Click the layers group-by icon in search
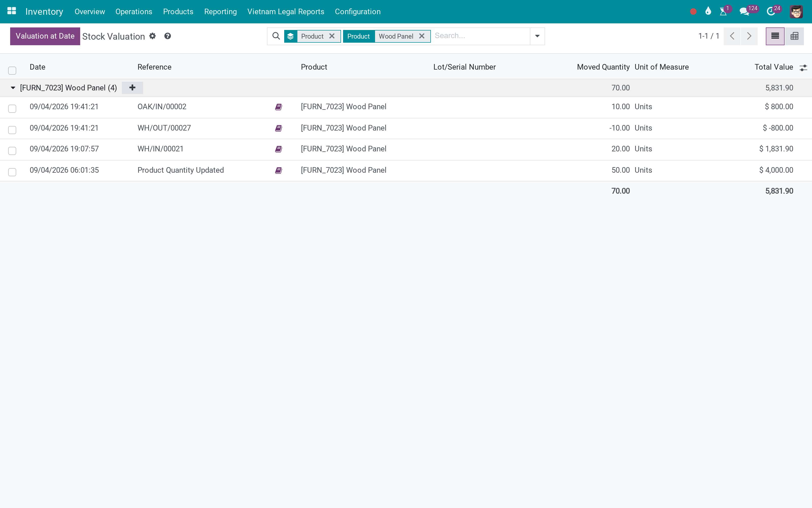 (x=291, y=36)
